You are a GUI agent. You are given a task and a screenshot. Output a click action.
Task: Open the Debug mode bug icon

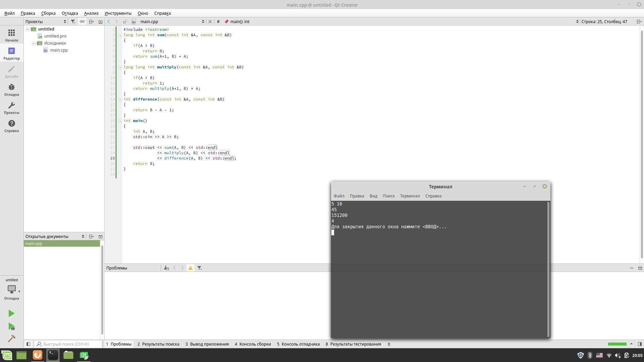coord(11,90)
